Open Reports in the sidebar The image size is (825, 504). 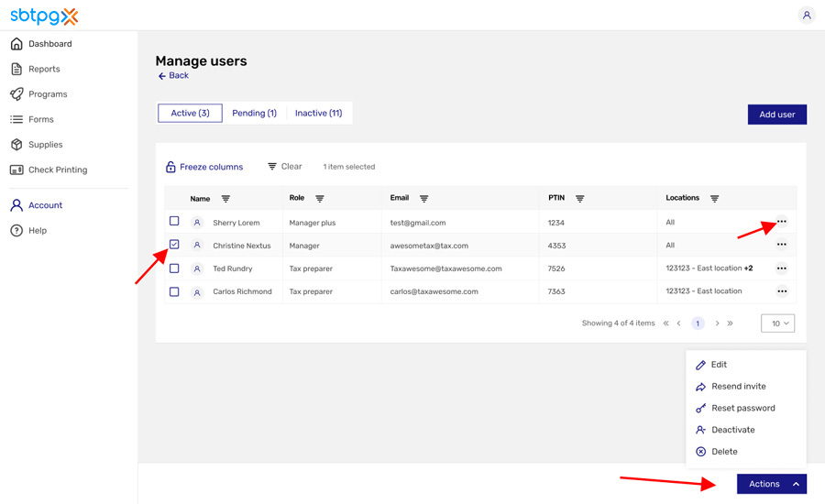[x=35, y=69]
